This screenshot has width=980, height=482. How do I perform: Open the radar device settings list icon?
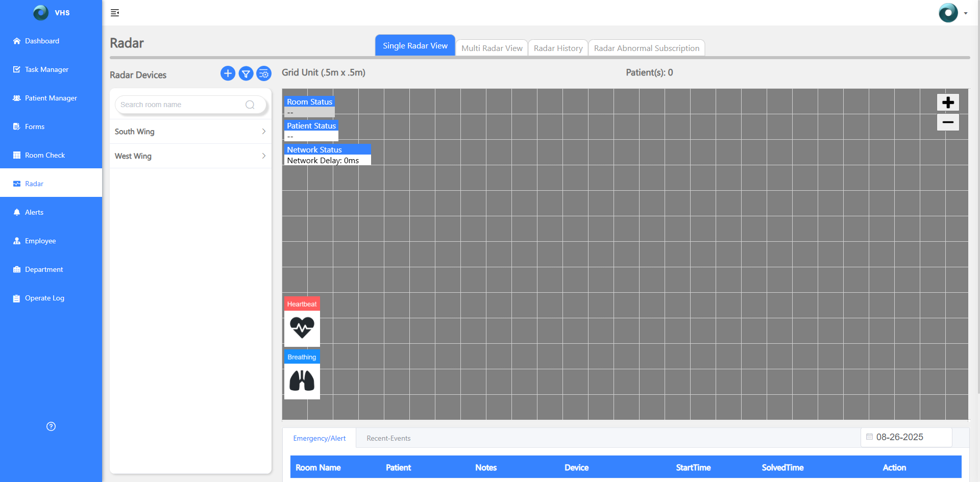point(264,74)
